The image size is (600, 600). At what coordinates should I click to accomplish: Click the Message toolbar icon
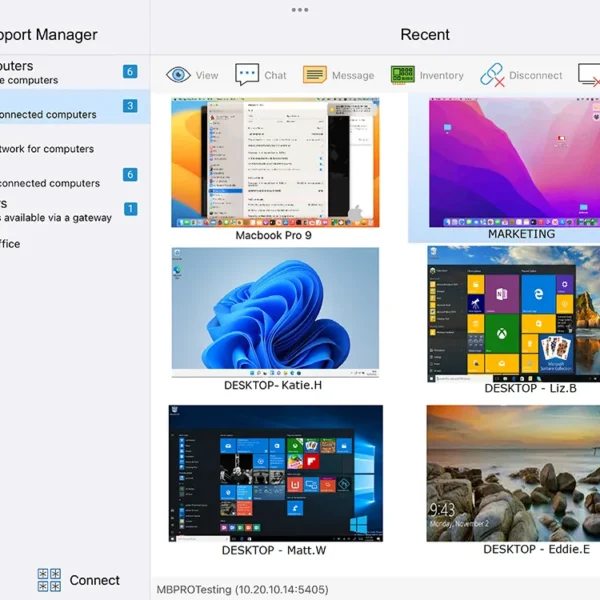tap(315, 75)
